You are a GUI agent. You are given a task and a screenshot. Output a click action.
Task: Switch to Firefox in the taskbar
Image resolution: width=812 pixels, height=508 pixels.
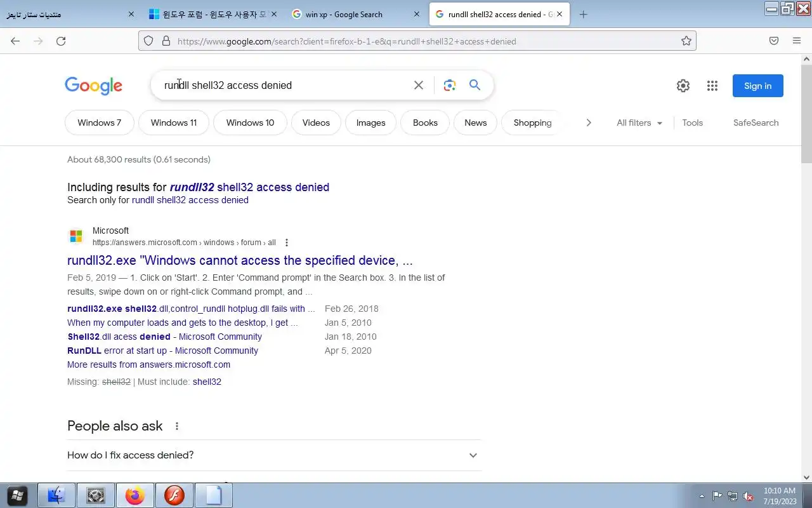(134, 495)
